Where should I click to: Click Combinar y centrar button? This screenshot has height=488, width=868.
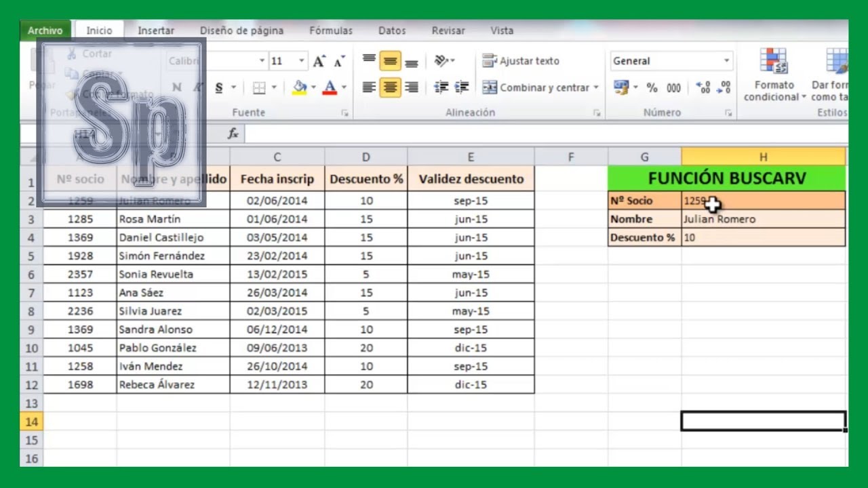[x=536, y=87]
